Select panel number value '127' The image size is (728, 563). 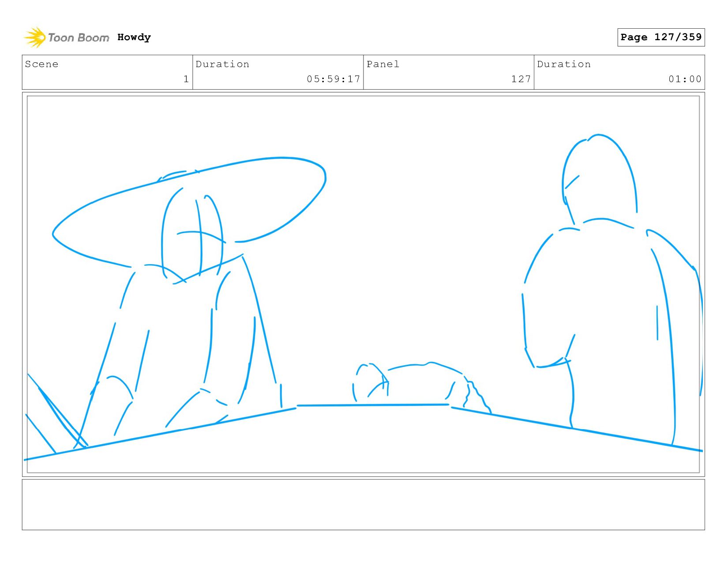tap(521, 79)
